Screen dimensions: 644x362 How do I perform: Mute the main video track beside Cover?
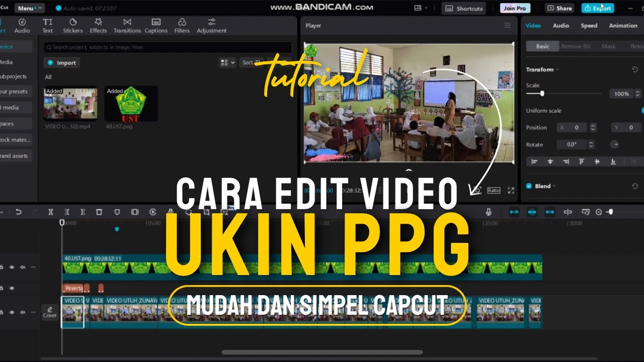(23, 312)
